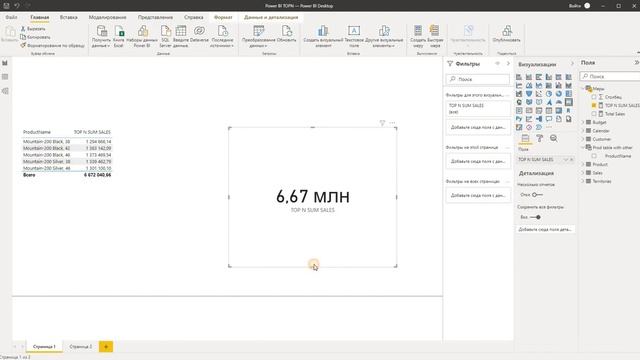Toggle Keep all filters (Сохранять все фильтры) switch

click(x=536, y=217)
